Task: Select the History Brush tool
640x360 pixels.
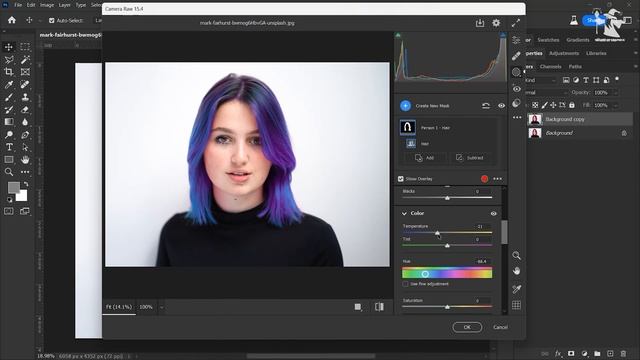Action: click(x=9, y=109)
